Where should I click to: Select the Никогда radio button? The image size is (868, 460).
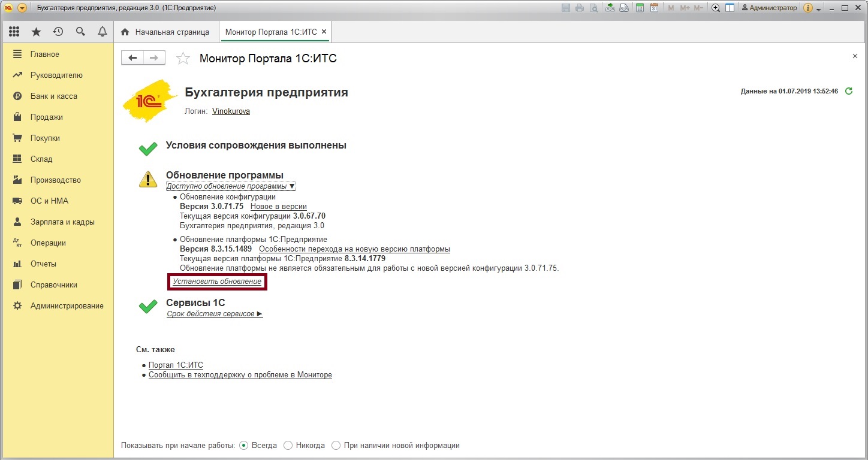pos(305,446)
